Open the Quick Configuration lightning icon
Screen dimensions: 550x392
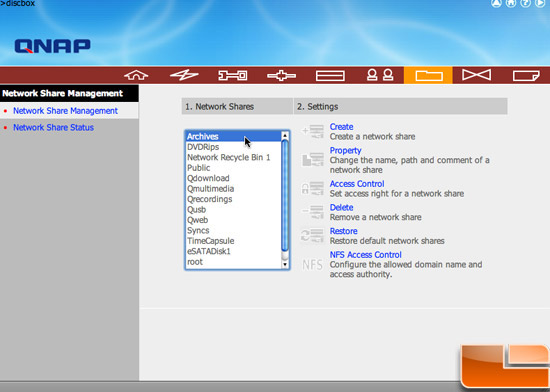point(184,75)
